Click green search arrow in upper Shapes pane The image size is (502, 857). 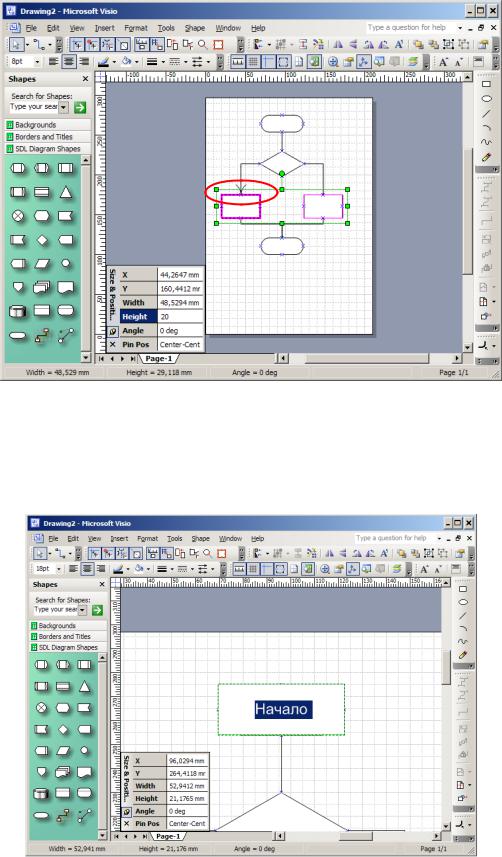coord(80,107)
